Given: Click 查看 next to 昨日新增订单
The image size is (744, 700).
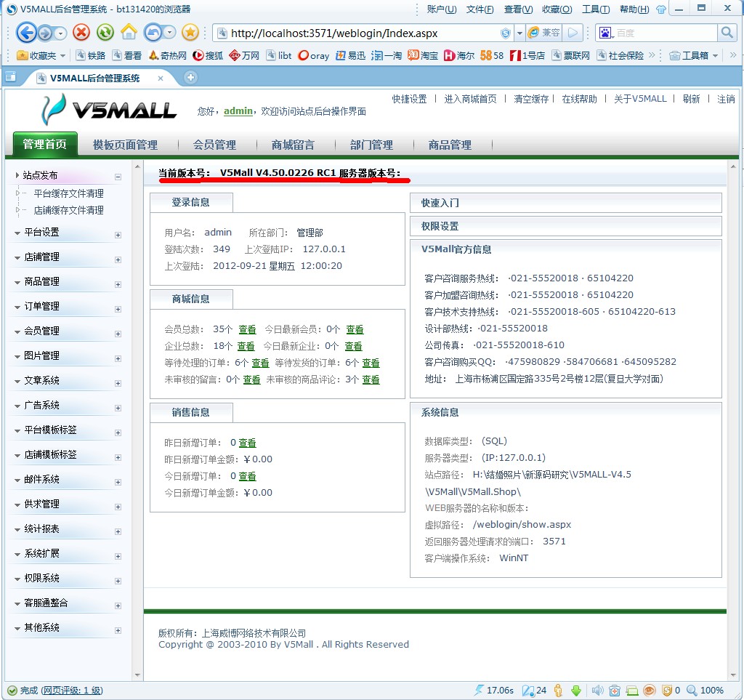Looking at the screenshot, I should pyautogui.click(x=247, y=443).
